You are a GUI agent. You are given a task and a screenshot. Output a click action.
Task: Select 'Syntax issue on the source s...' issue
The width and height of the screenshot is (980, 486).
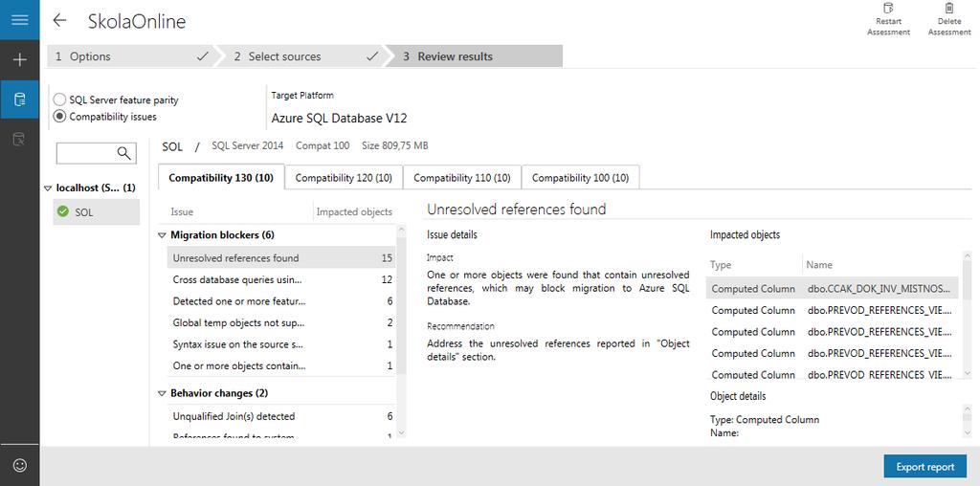[281, 344]
